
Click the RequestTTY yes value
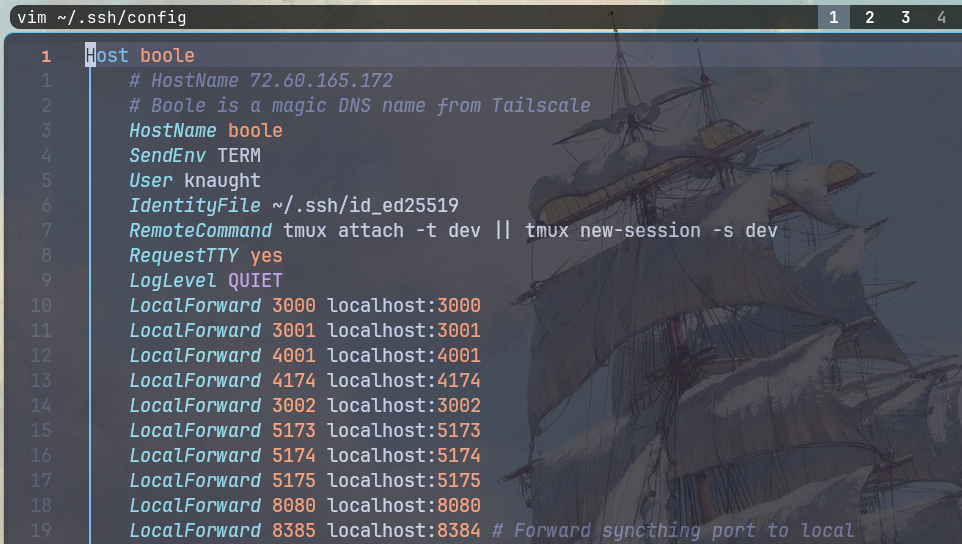tap(266, 256)
